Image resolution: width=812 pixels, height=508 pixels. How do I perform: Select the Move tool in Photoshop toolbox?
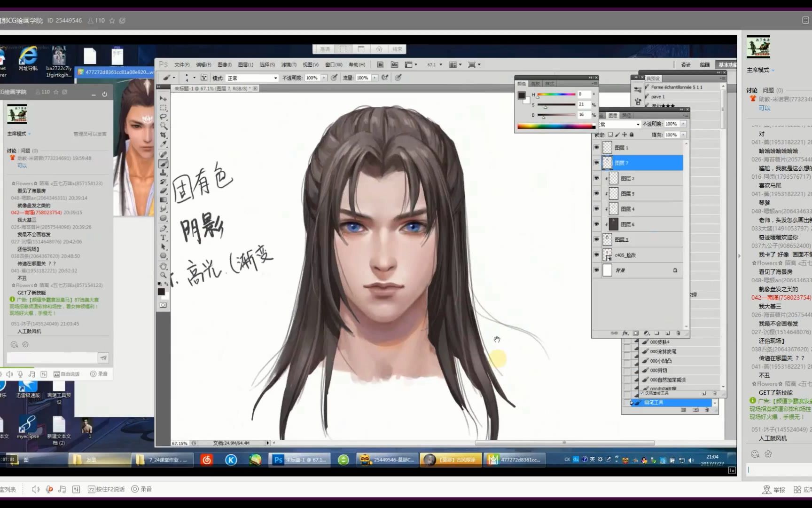click(163, 99)
